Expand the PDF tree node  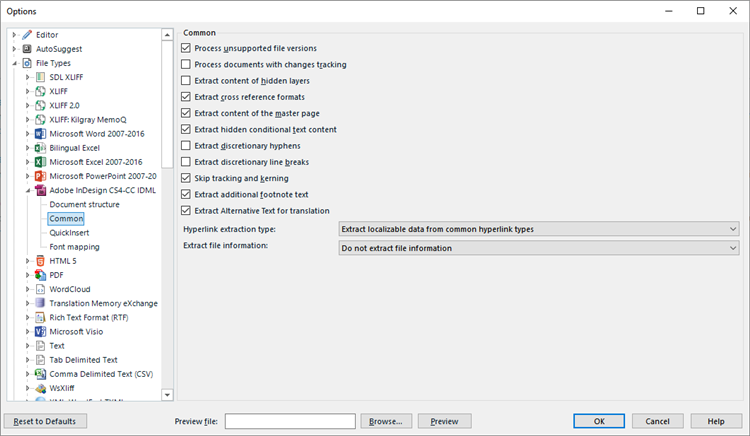[28, 275]
